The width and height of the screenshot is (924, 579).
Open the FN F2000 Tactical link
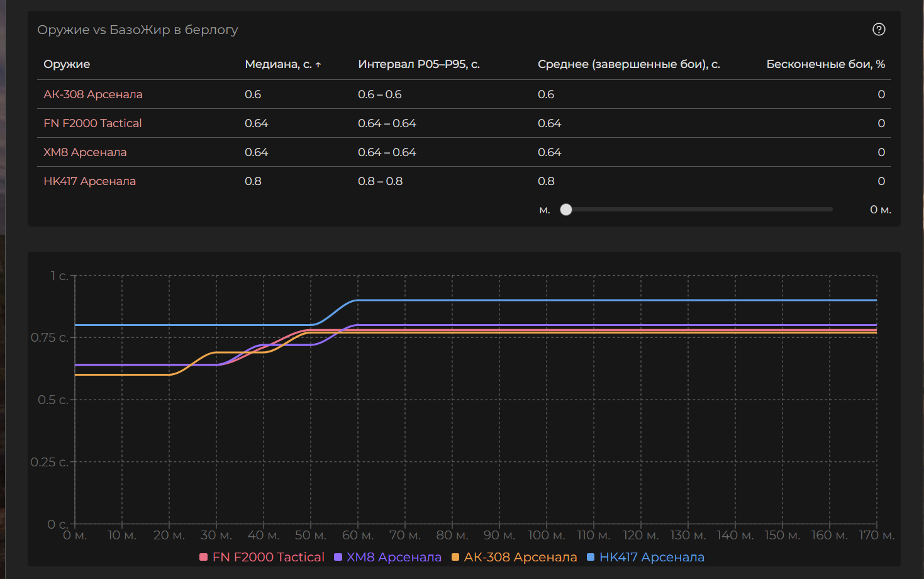(x=92, y=123)
